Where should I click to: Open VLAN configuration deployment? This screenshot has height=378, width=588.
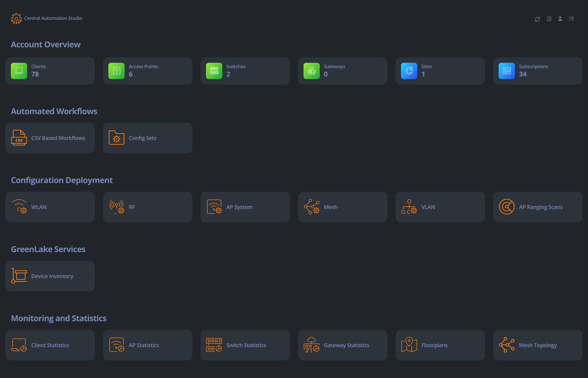(440, 207)
